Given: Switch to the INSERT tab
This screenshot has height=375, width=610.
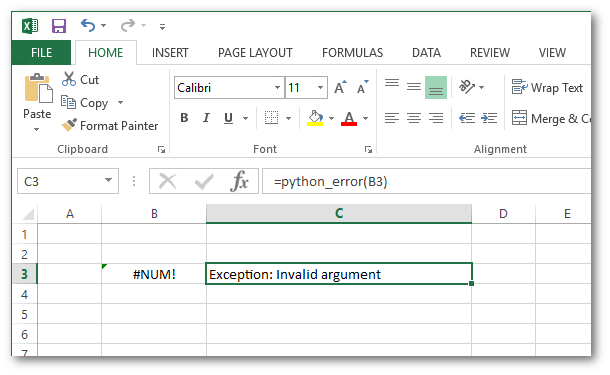Looking at the screenshot, I should [x=170, y=53].
